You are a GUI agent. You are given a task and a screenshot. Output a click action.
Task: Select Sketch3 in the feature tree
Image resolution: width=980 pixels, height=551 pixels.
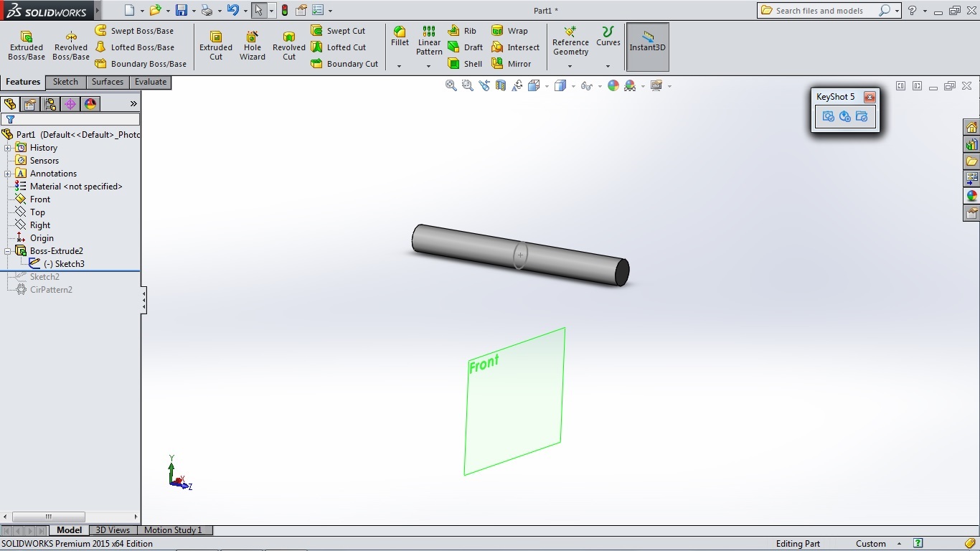(57, 264)
